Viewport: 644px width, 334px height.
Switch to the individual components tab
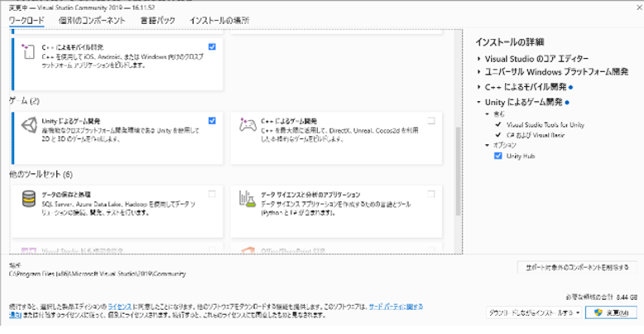coord(92,20)
